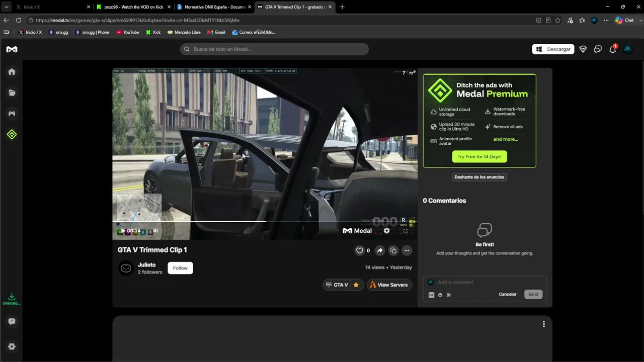Play the video clip
This screenshot has height=362, width=644.
[123, 231]
